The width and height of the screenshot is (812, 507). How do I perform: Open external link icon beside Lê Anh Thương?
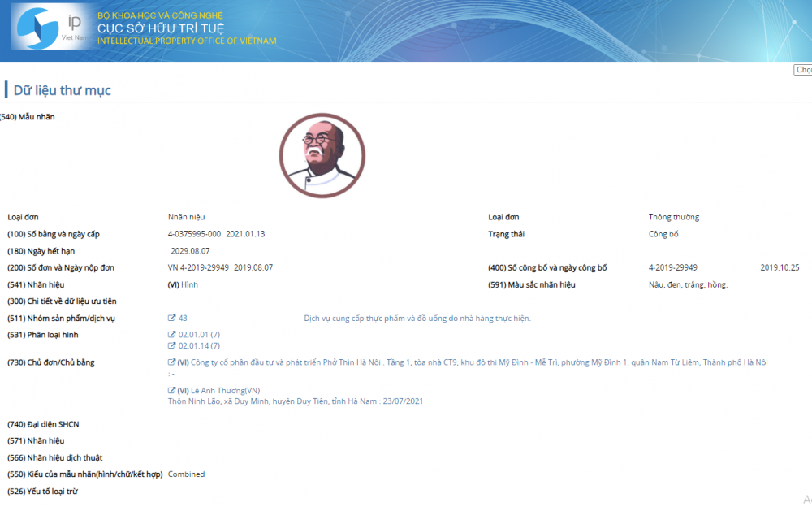171,390
